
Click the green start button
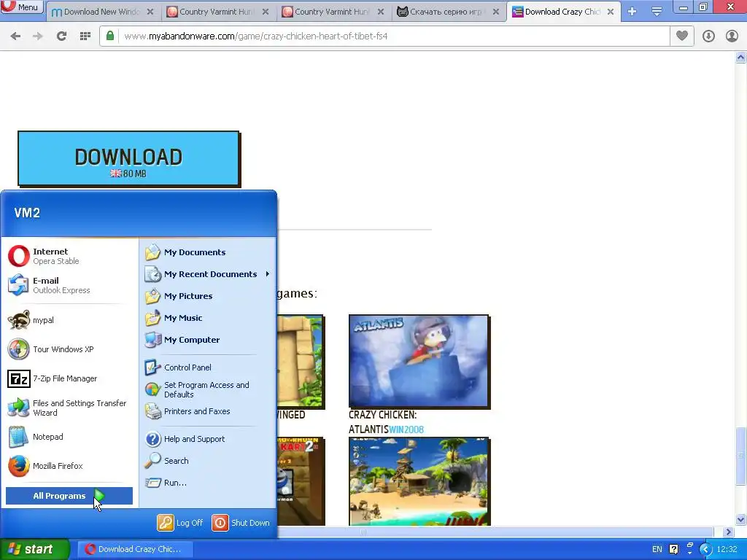(35, 549)
